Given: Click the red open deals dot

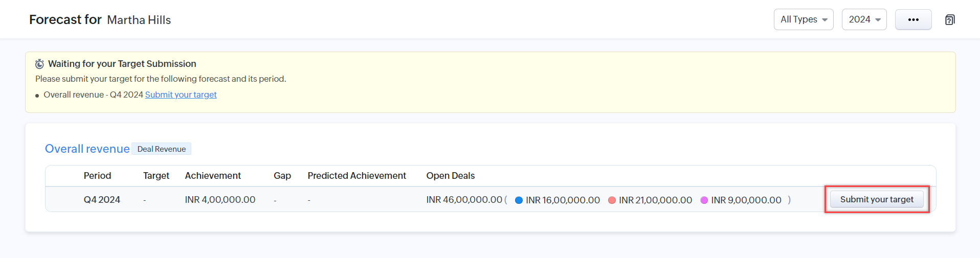Looking at the screenshot, I should coord(612,200).
